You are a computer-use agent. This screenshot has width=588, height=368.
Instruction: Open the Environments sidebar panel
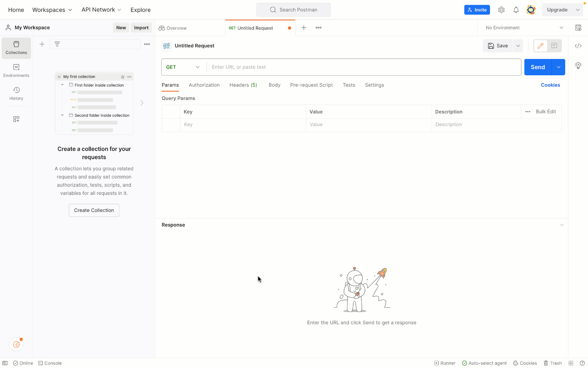(16, 71)
